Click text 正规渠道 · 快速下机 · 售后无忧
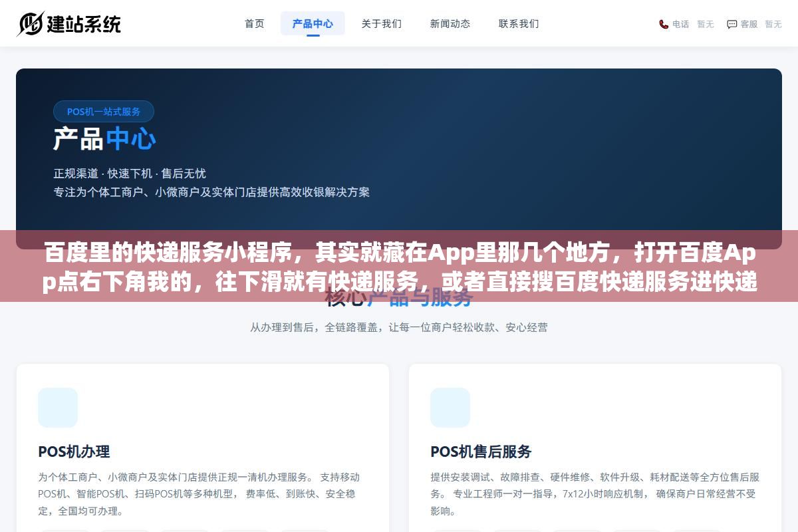798x532 pixels. (130, 174)
